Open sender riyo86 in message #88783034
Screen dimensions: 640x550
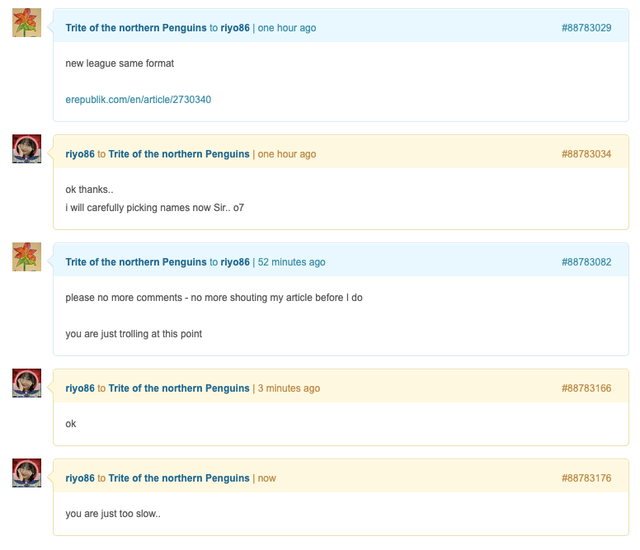80,154
